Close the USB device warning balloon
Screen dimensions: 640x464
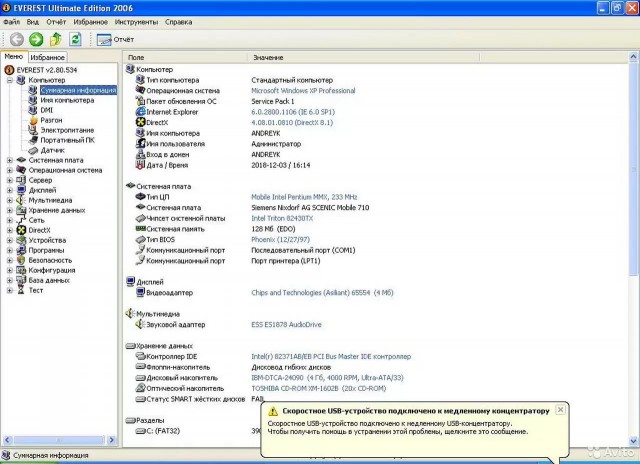click(560, 409)
